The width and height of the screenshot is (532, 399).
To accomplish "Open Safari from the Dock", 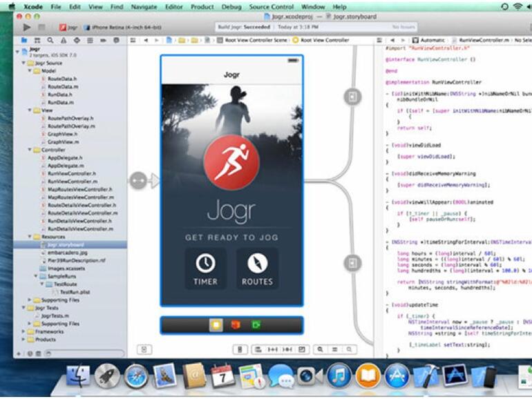I will [136, 376].
